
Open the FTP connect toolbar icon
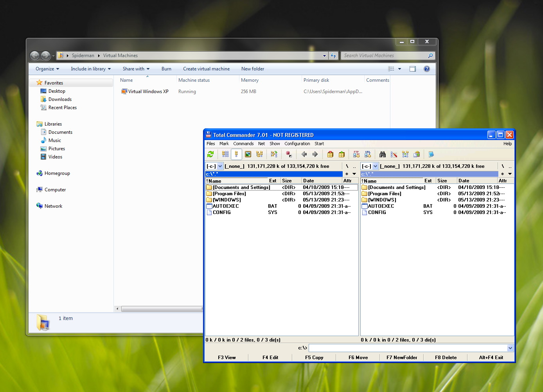pyautogui.click(x=356, y=155)
